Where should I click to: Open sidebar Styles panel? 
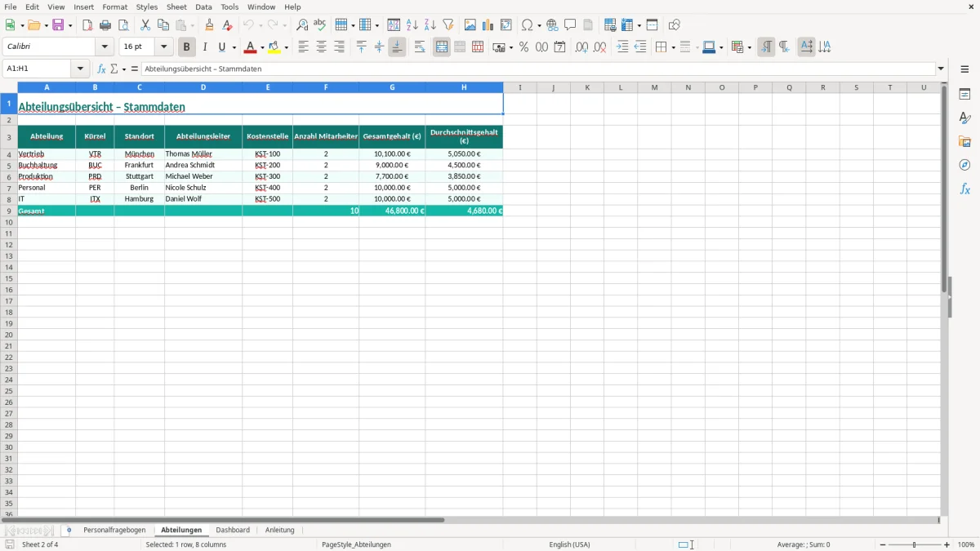coord(964,118)
